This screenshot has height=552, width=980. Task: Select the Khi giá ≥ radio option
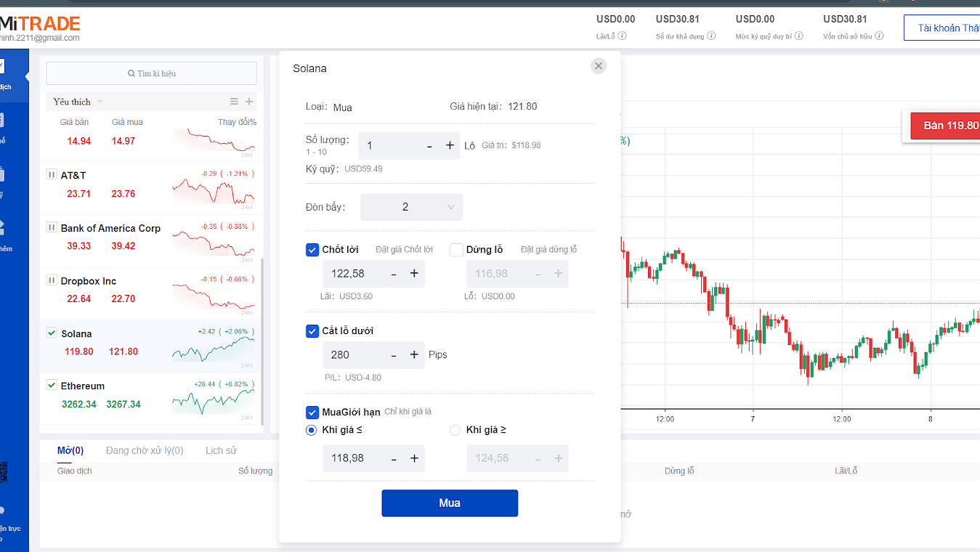455,430
